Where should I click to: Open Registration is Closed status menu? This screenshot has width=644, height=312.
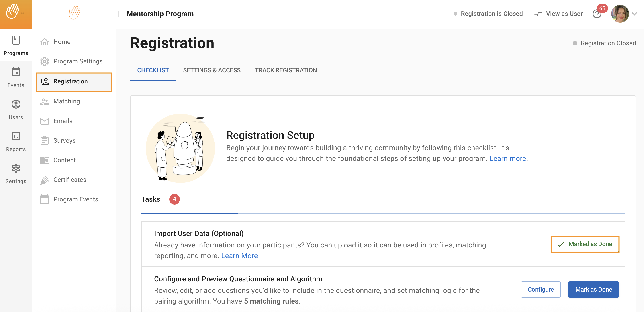point(488,14)
